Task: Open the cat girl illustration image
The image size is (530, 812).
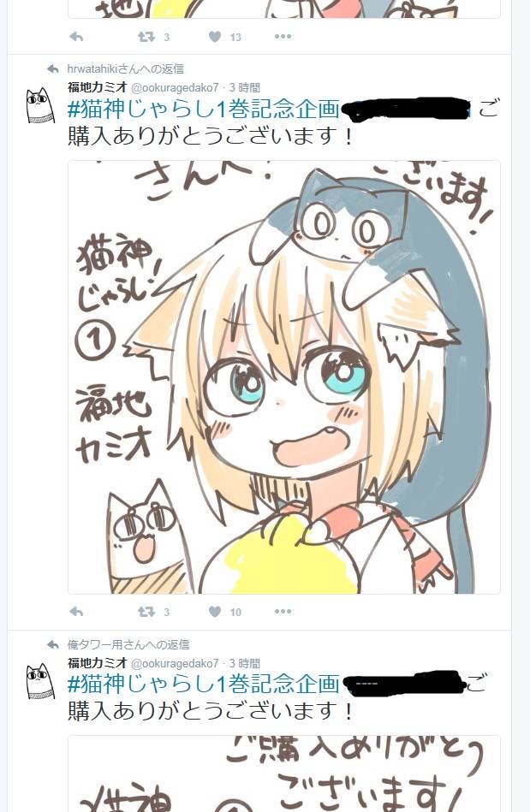Action: (x=284, y=377)
